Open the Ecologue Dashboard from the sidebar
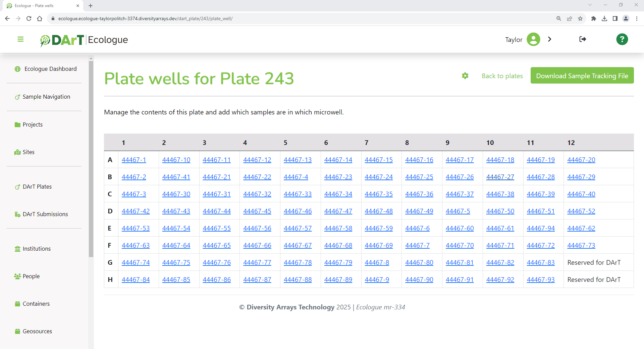The height and width of the screenshot is (349, 644). tap(17, 69)
